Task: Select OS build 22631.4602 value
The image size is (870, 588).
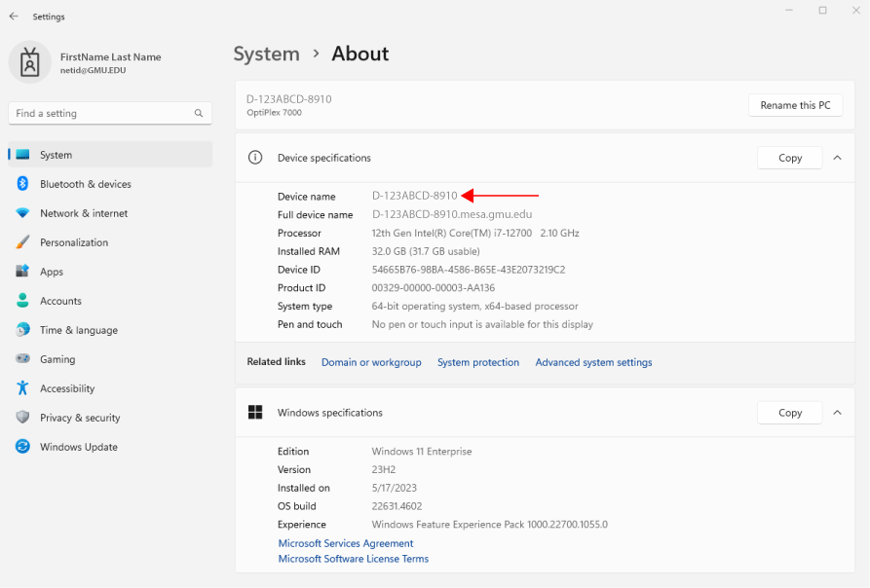Action: tap(397, 506)
